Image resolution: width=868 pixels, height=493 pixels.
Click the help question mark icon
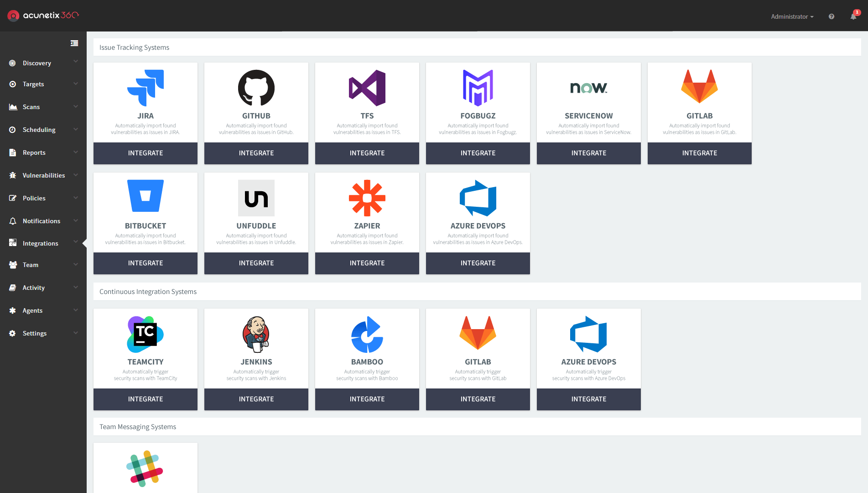click(x=831, y=16)
